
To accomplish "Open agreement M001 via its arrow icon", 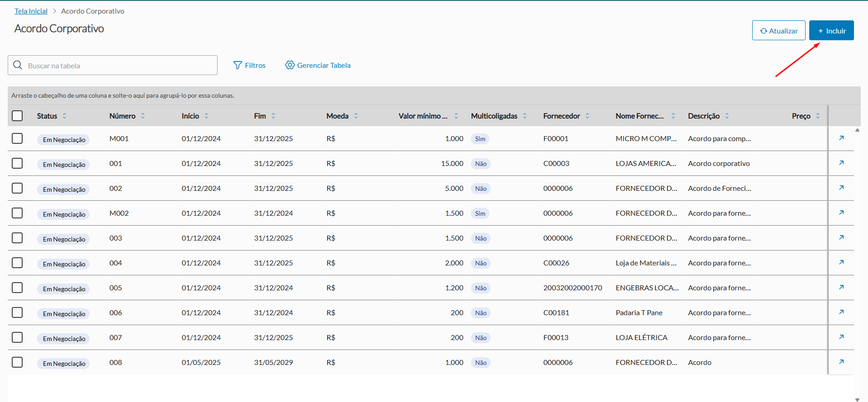I will [x=841, y=138].
